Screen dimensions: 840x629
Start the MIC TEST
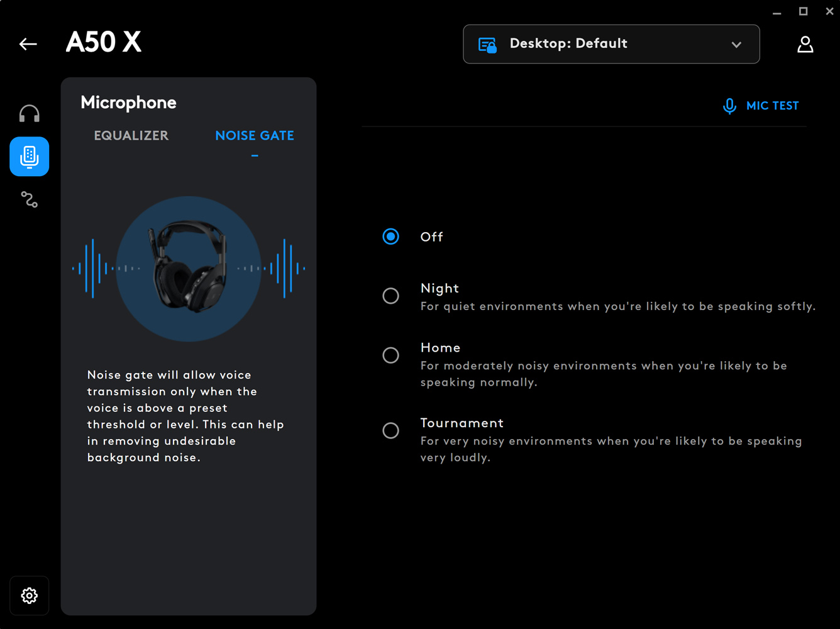coord(761,106)
